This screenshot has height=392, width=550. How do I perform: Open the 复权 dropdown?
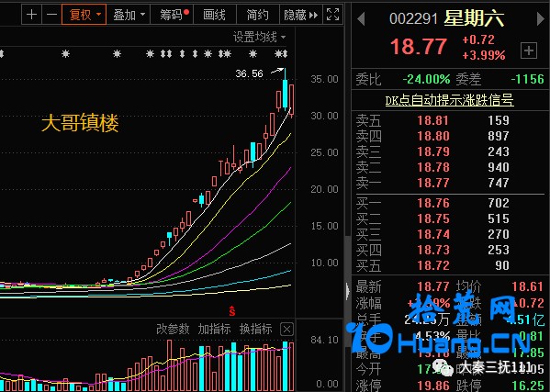click(84, 15)
